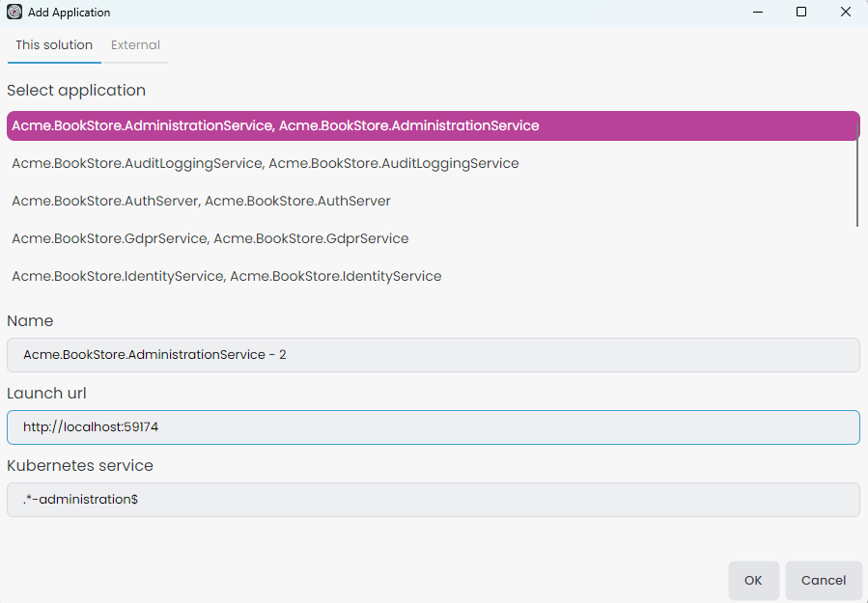This screenshot has width=868, height=603.
Task: Close the Add Application dialog
Action: [846, 12]
